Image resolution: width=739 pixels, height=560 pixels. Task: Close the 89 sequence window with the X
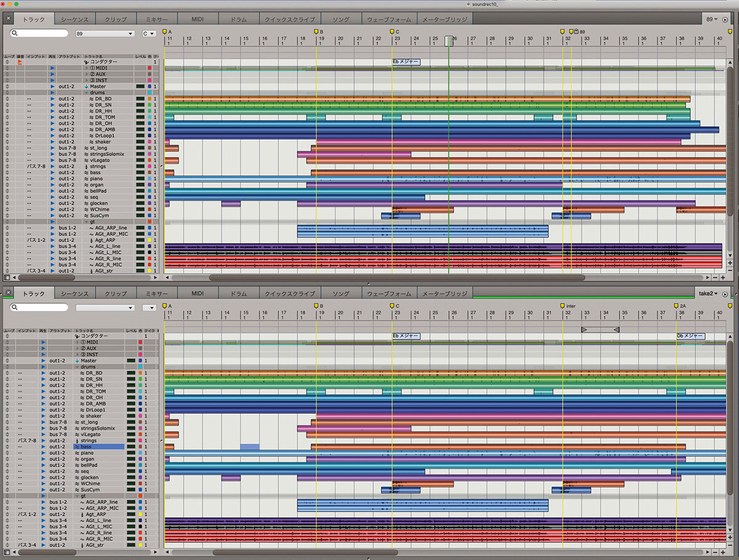pos(7,18)
